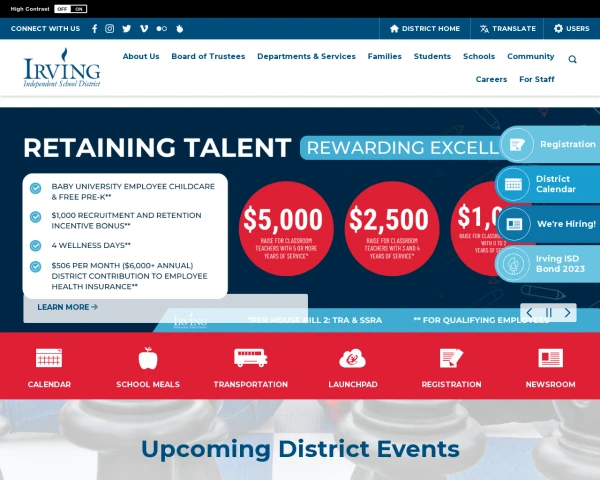Viewport: 600px width, 480px height.
Task: Turn high contrast OFF
Action: [x=62, y=9]
